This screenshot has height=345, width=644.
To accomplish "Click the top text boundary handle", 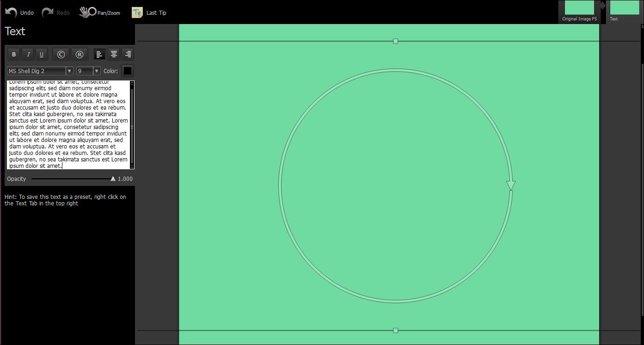I will tap(395, 41).
